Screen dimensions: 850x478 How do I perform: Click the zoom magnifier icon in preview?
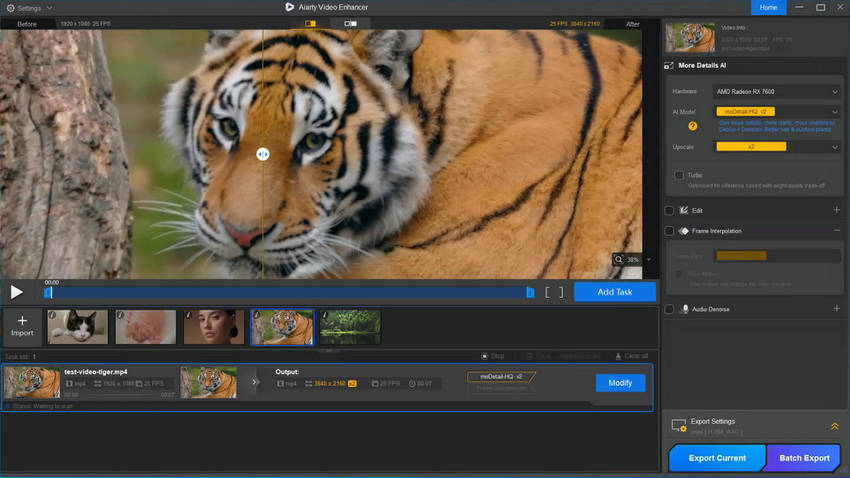click(619, 260)
